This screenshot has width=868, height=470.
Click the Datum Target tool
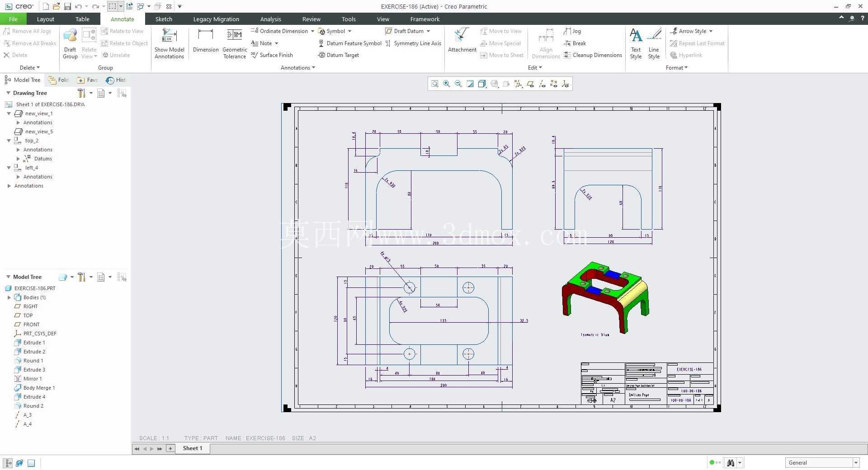[339, 55]
